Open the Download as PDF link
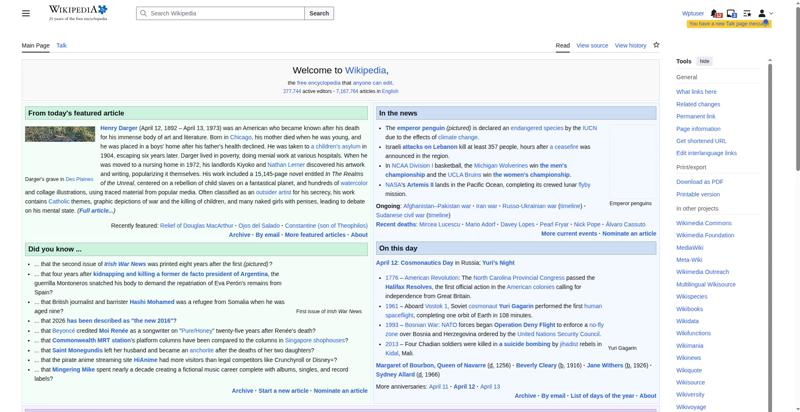This screenshot has width=800, height=412. click(x=699, y=182)
